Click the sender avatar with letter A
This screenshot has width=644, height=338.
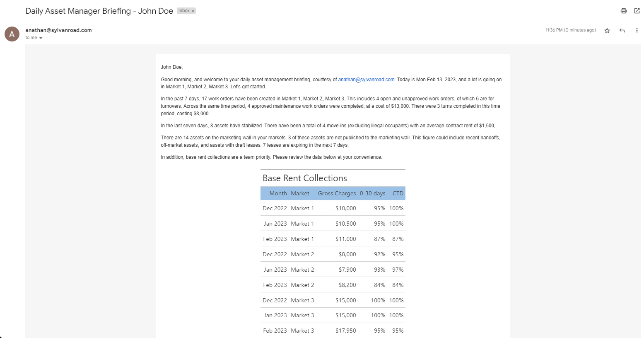12,34
